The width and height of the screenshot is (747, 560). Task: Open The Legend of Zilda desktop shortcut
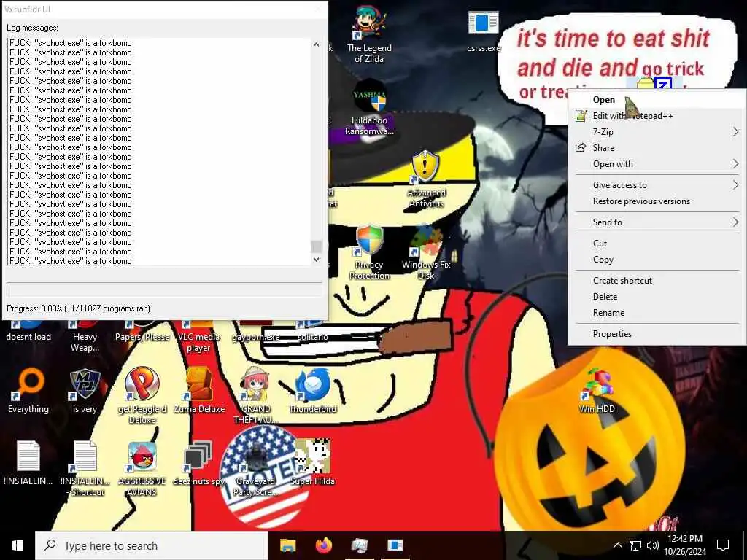pos(368,34)
